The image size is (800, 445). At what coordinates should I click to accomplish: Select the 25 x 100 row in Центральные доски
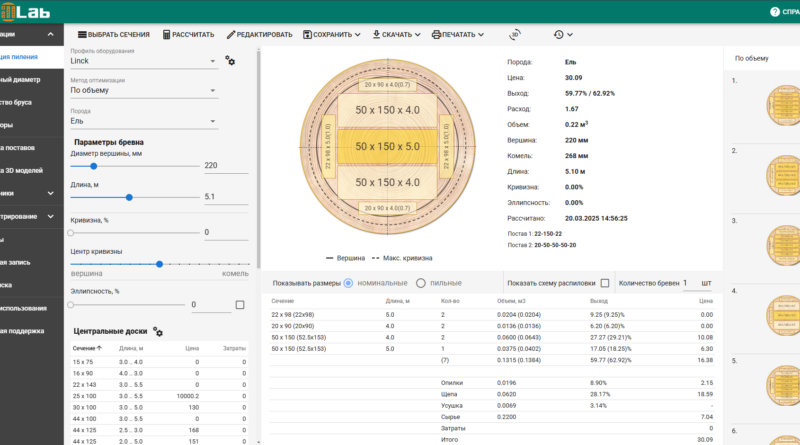(x=159, y=396)
